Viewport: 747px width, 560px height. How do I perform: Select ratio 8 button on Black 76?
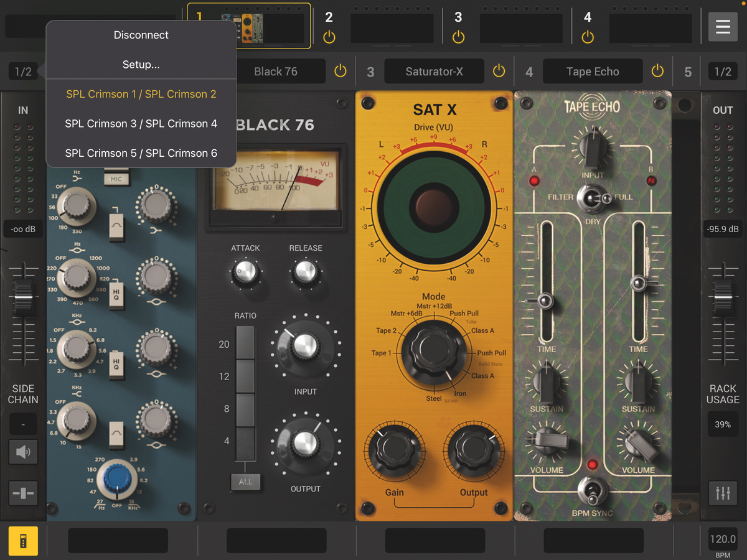coord(245,409)
